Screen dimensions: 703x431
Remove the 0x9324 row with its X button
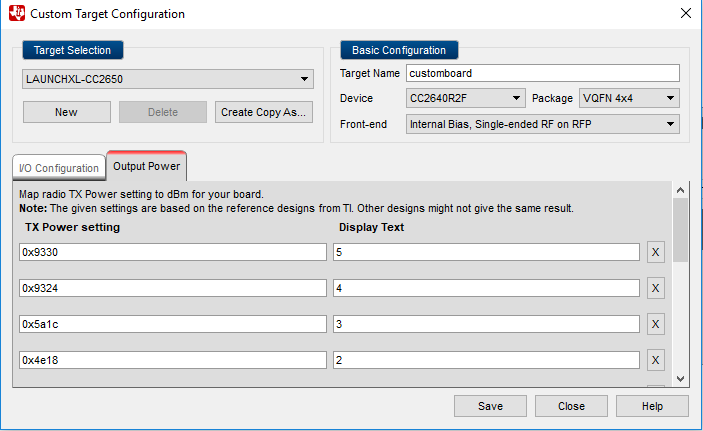tap(655, 288)
